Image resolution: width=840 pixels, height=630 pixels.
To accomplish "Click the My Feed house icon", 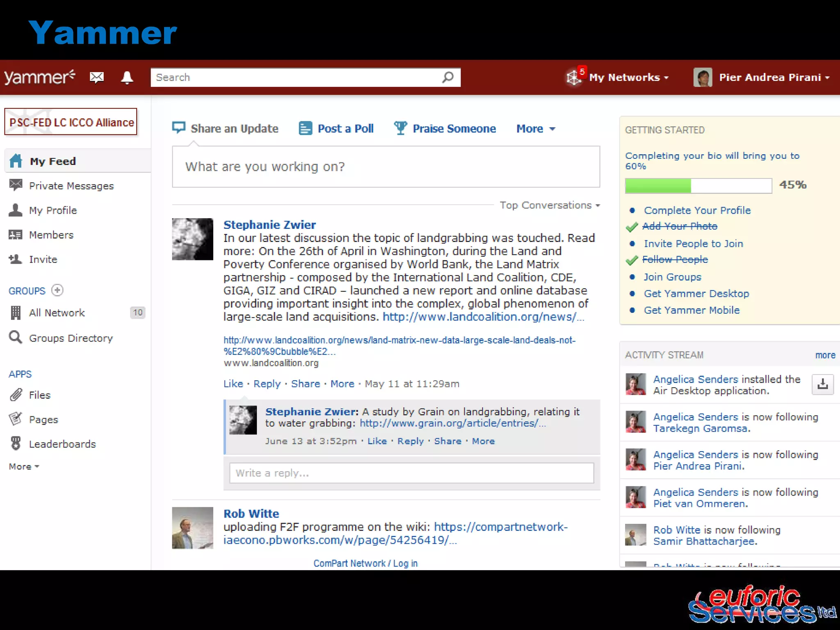I will (16, 161).
